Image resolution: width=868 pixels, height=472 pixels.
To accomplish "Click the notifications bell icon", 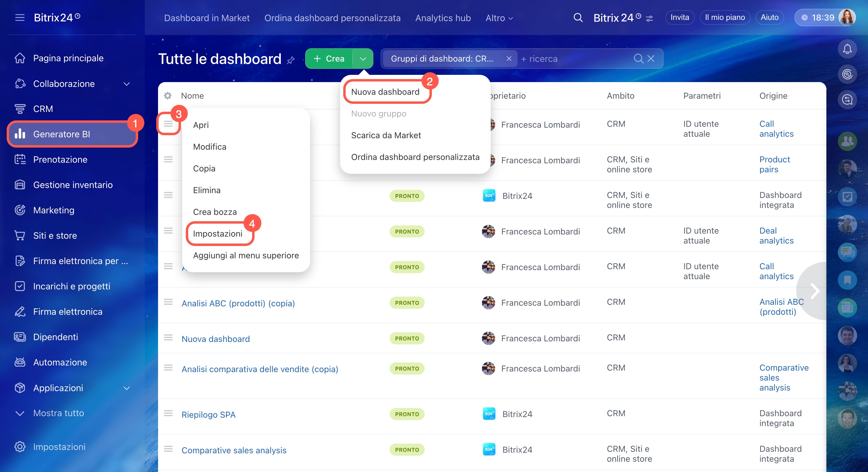I will [x=847, y=49].
